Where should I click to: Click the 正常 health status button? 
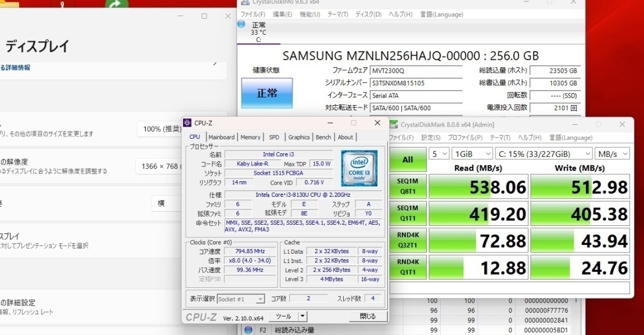[x=267, y=93]
